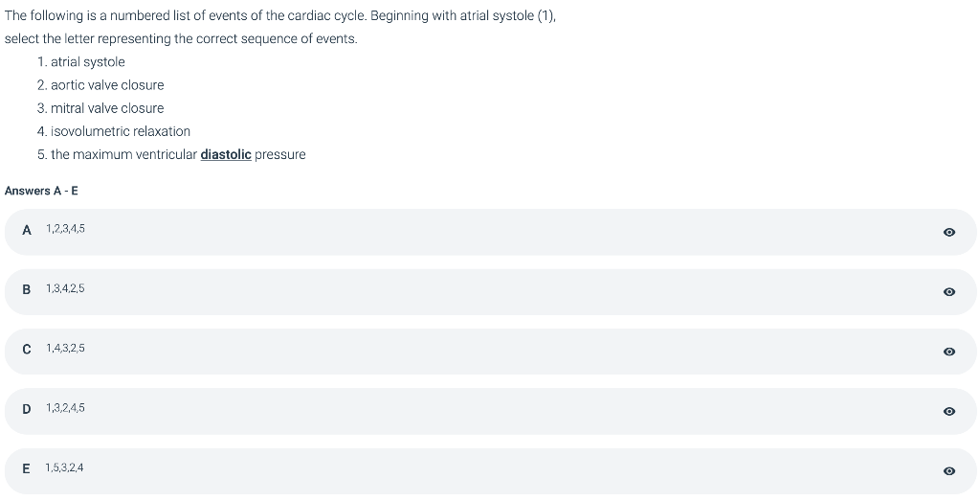
Task: Choose the sequence text 1,5,3,2,4
Action: point(65,467)
